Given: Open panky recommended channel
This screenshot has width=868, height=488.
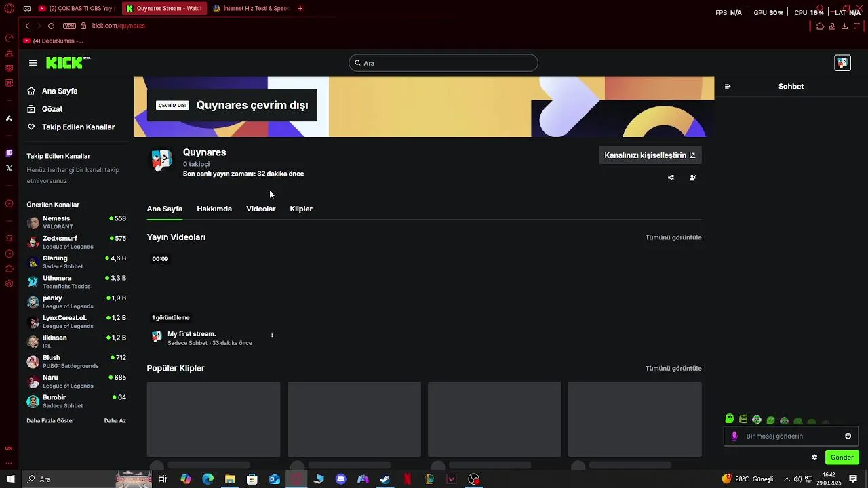Looking at the screenshot, I should pyautogui.click(x=77, y=302).
